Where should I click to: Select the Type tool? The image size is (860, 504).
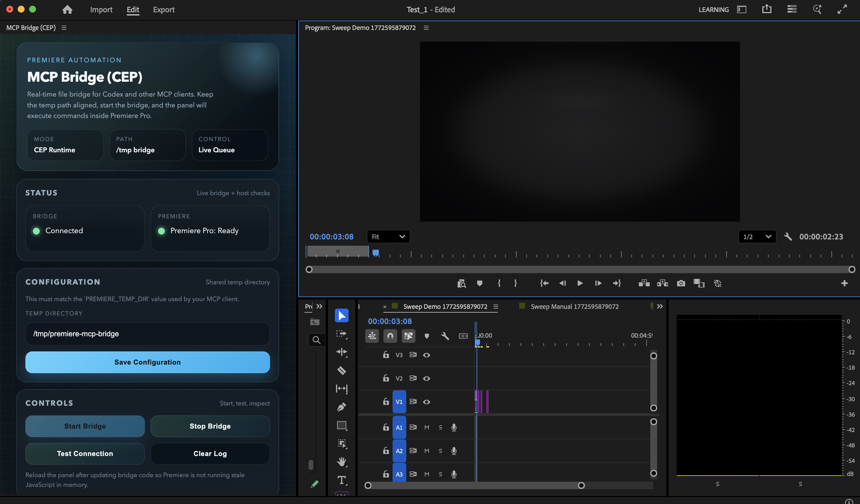(341, 480)
